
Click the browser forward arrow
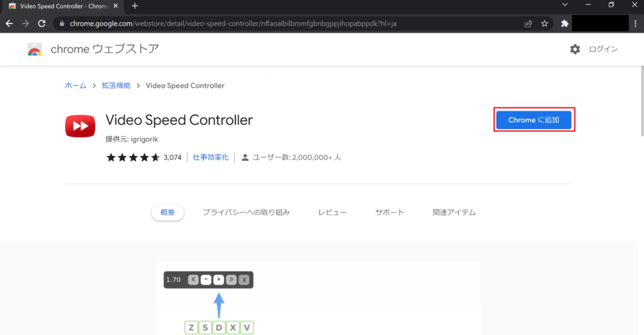pos(25,23)
